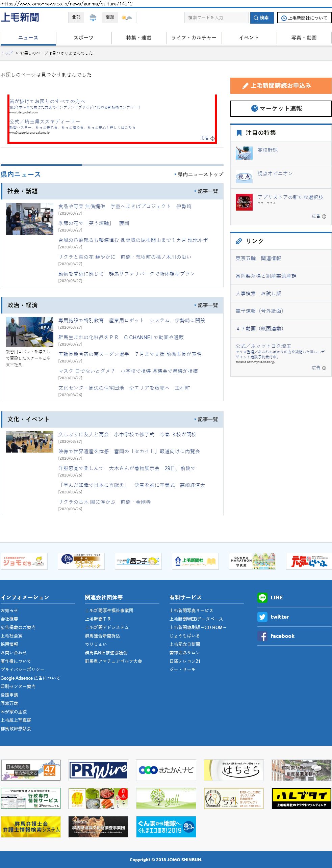Open the twitter icon link

[x=262, y=617]
